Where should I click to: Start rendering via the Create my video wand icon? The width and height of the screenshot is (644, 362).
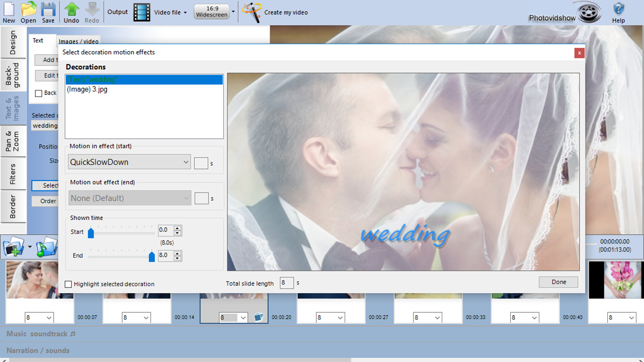(x=254, y=12)
